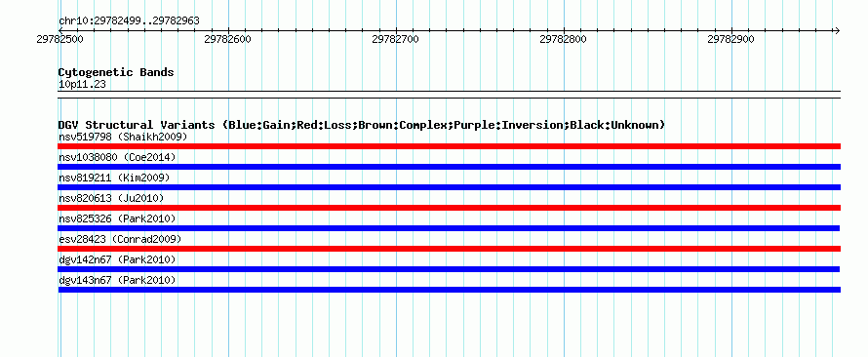
Task: Click the 10p11.23 band label
Action: pyautogui.click(x=82, y=84)
